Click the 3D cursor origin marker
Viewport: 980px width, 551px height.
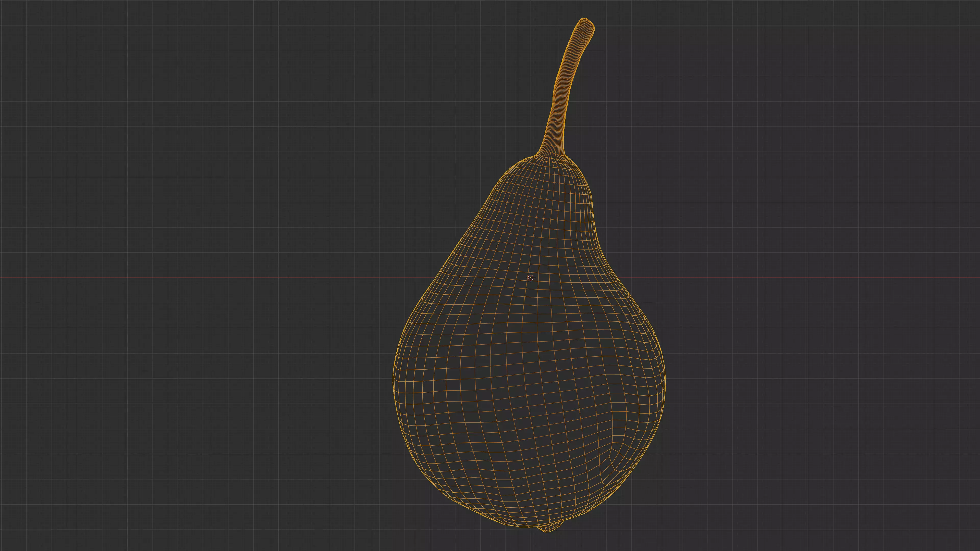pos(531,278)
